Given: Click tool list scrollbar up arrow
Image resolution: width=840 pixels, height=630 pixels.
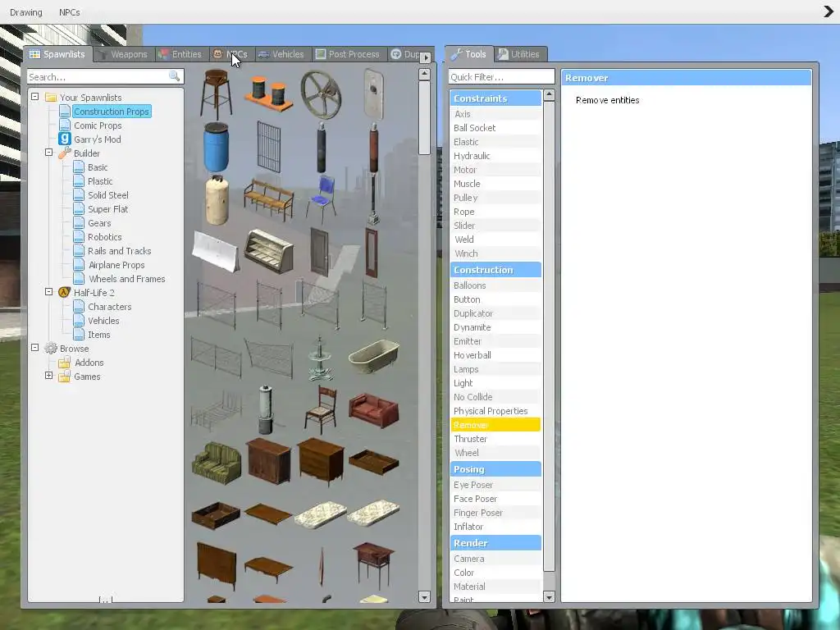Looking at the screenshot, I should tap(549, 95).
